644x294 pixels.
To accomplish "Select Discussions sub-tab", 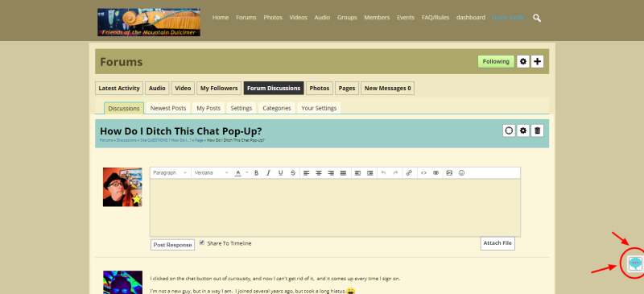I will [x=124, y=108].
